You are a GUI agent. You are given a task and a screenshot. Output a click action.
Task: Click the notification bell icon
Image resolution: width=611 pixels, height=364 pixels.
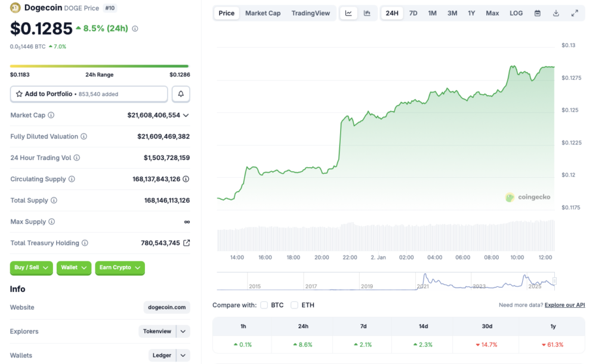[x=181, y=94]
